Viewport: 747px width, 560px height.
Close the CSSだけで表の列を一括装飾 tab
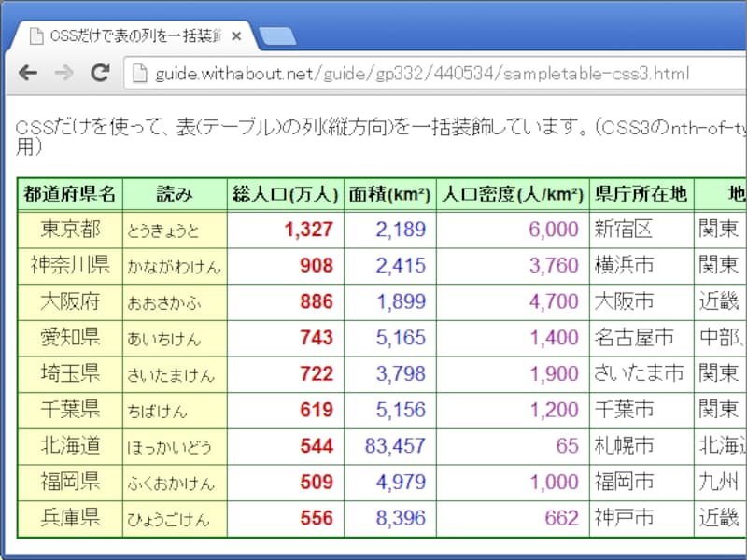pyautogui.click(x=237, y=35)
